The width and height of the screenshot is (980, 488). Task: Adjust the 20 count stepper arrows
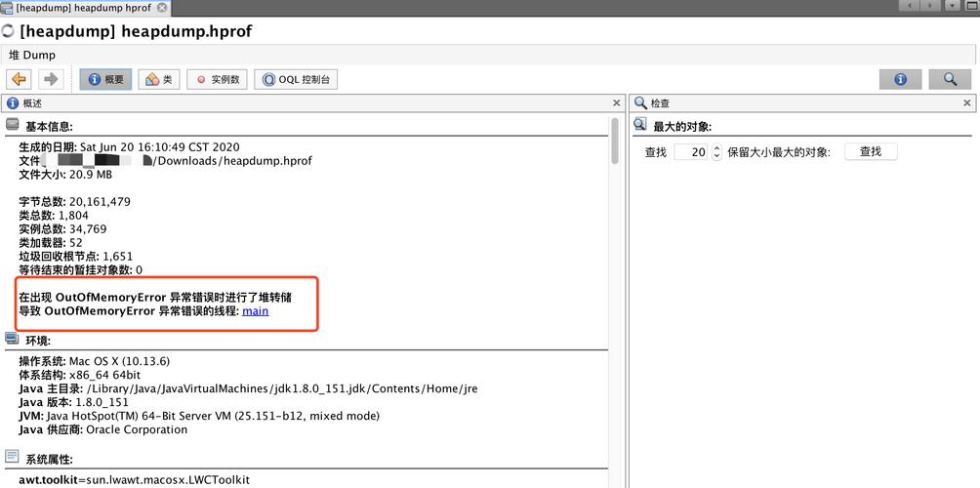point(716,152)
